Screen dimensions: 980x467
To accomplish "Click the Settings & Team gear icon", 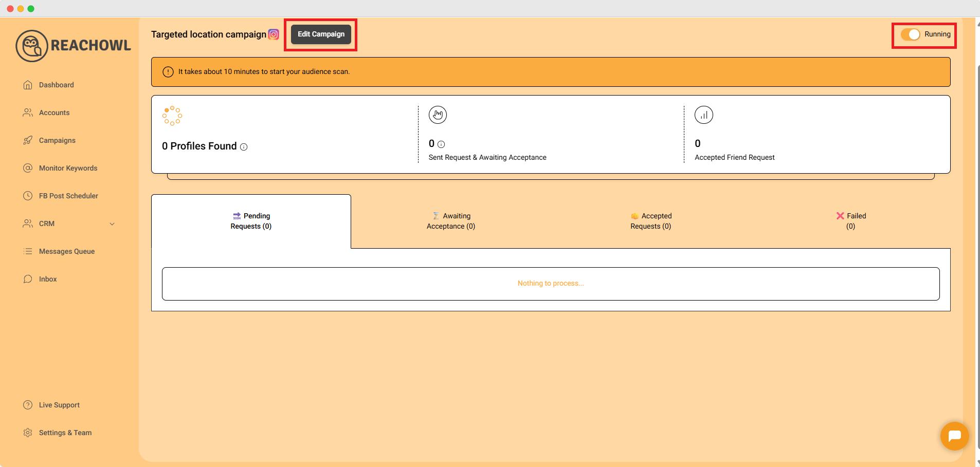I will coord(28,433).
